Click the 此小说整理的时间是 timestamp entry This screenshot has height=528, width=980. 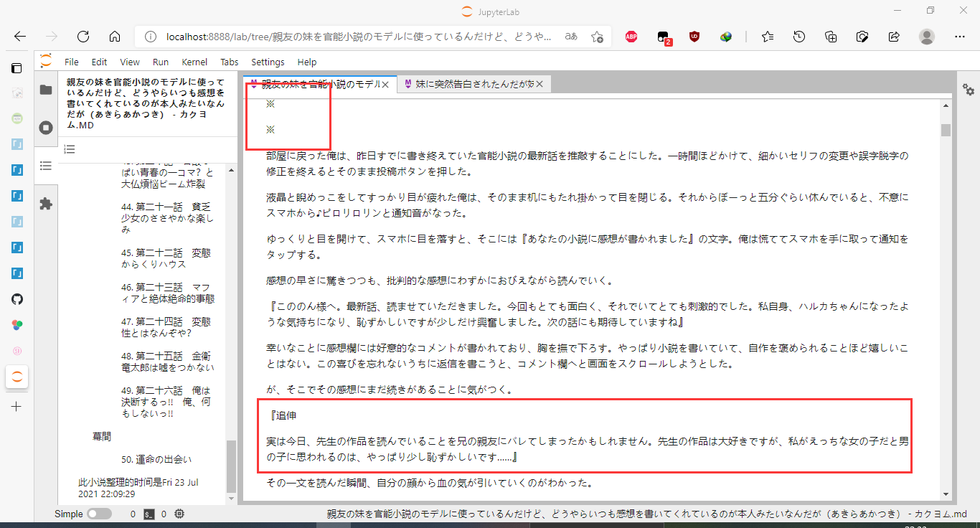(x=138, y=488)
